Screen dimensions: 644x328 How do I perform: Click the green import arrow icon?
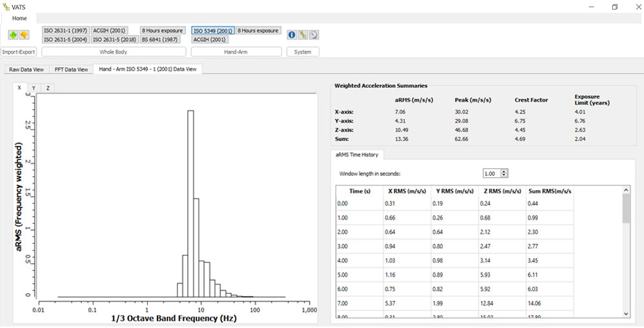(13, 36)
